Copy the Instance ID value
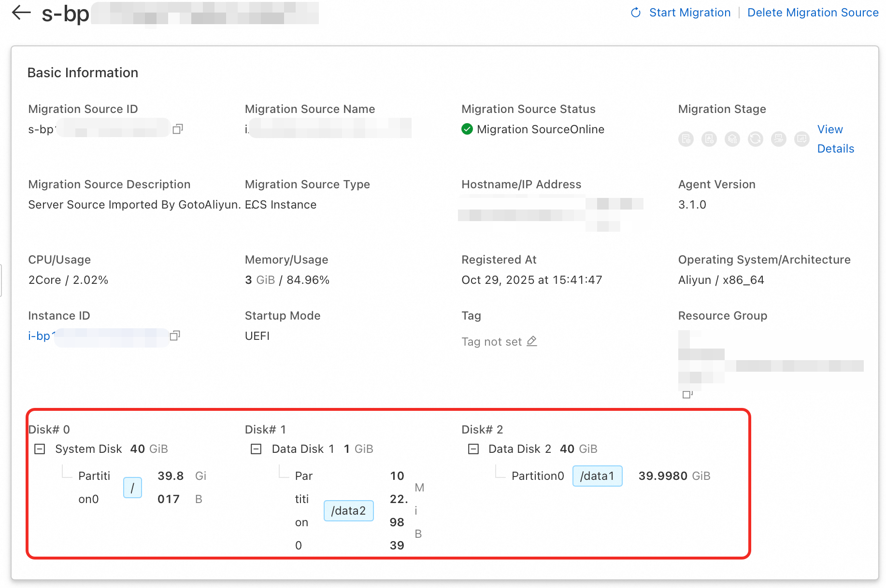Screen dimensions: 886x588 click(175, 336)
